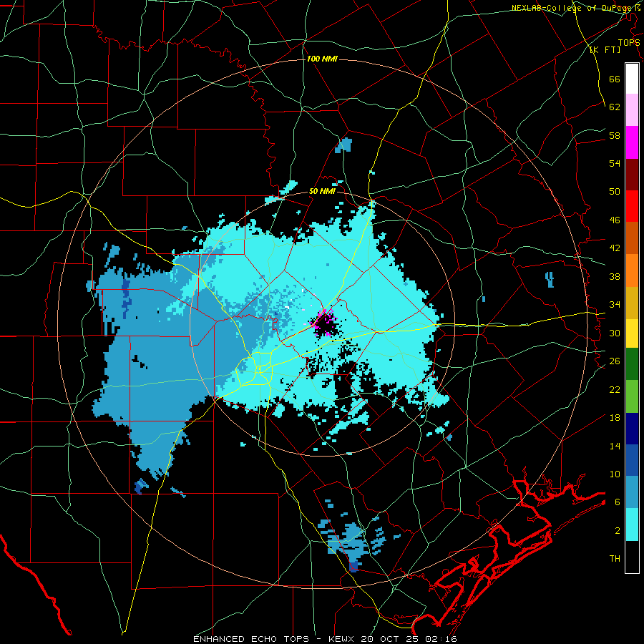Image resolution: width=644 pixels, height=644 pixels.
Task: Click the light pink 62 kft legend swatch
Action: point(632,109)
